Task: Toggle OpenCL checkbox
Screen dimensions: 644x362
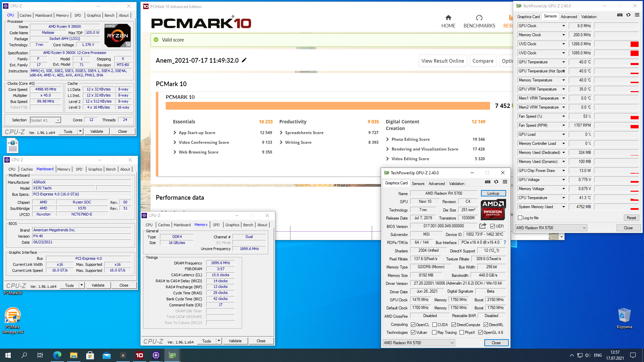Action: [413, 325]
